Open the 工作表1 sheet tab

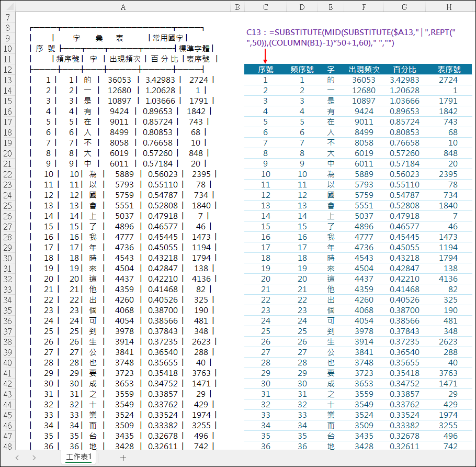(78, 457)
